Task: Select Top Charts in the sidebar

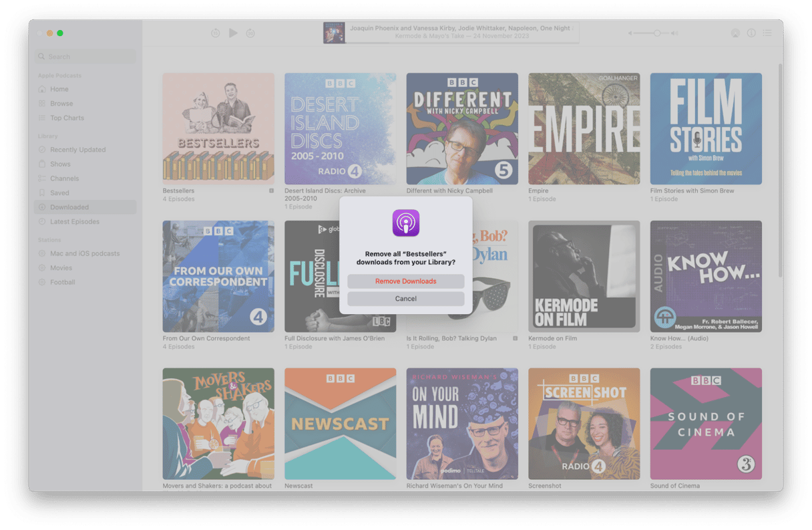Action: coord(67,118)
